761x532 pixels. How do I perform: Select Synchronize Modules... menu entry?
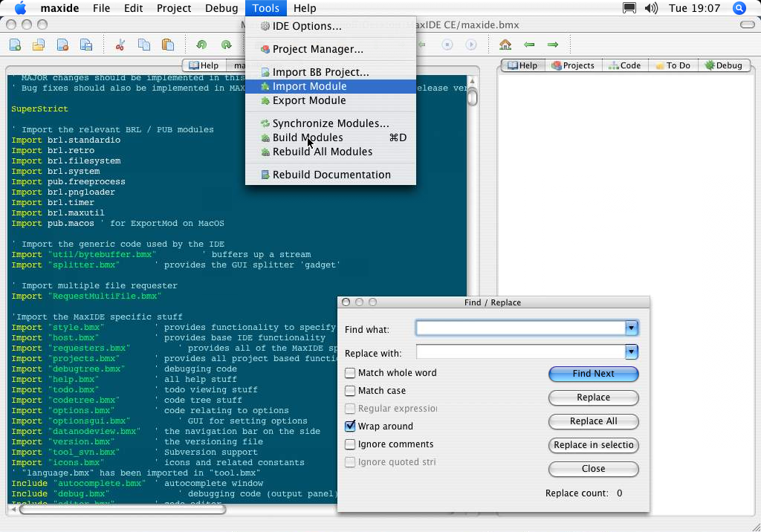(331, 123)
